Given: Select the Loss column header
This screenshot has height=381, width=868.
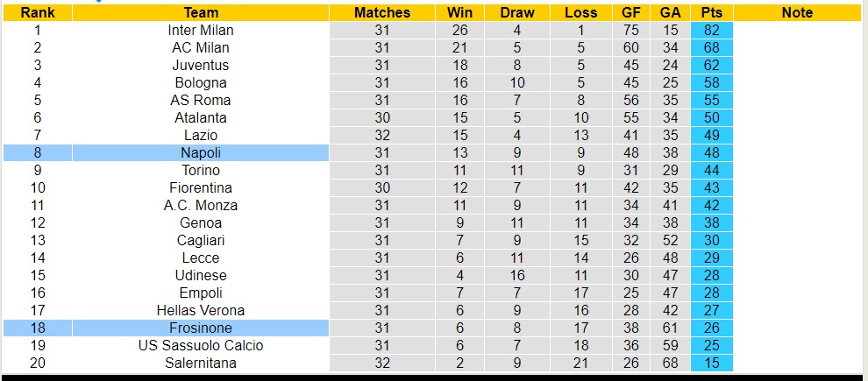Looking at the screenshot, I should 580,12.
